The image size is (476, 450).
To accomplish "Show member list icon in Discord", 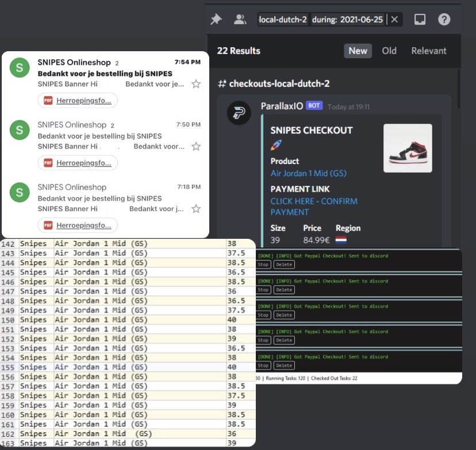I will pyautogui.click(x=240, y=20).
